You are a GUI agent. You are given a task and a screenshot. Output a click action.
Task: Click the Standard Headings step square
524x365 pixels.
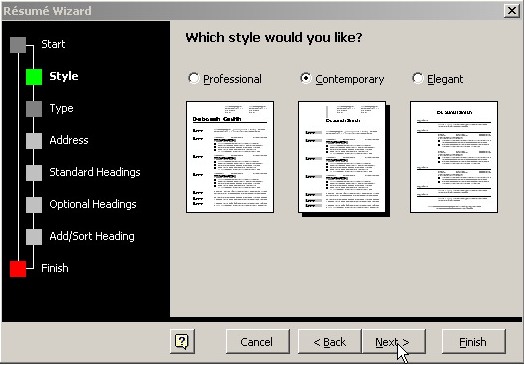[34, 173]
